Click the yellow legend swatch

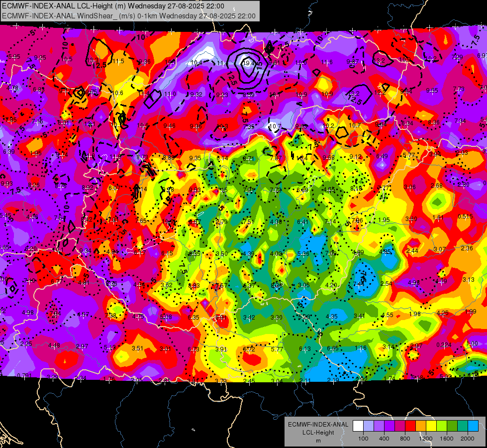click(431, 426)
